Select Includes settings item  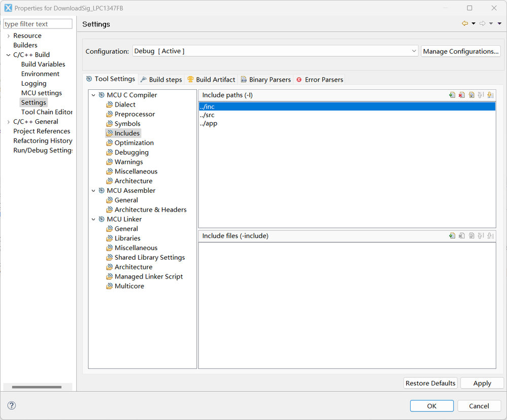127,133
